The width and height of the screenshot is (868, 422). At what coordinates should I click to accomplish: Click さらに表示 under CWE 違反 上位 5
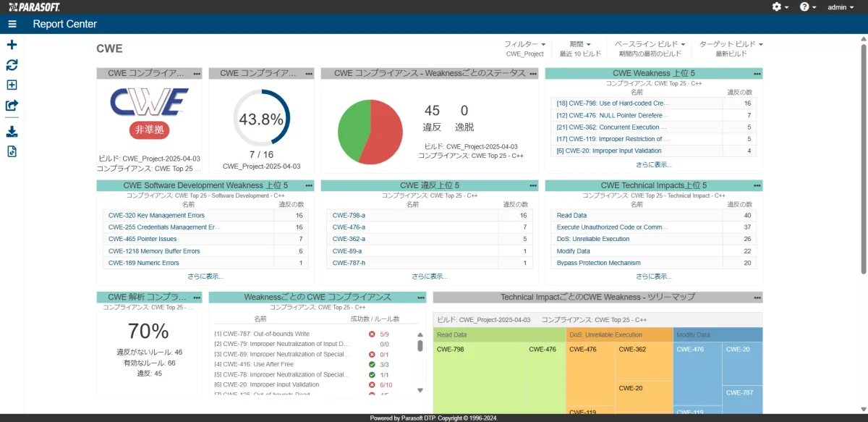(x=430, y=277)
